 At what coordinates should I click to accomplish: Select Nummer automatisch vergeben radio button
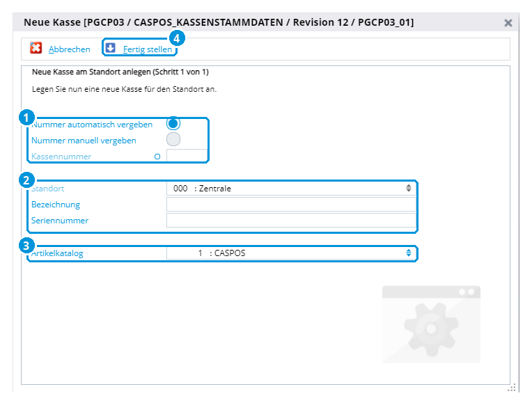point(173,123)
